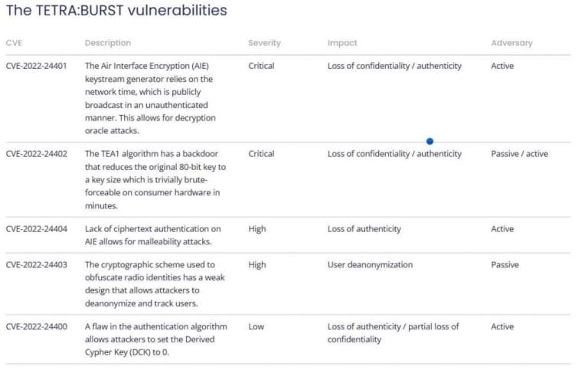Select the Adversary column header

coord(511,43)
